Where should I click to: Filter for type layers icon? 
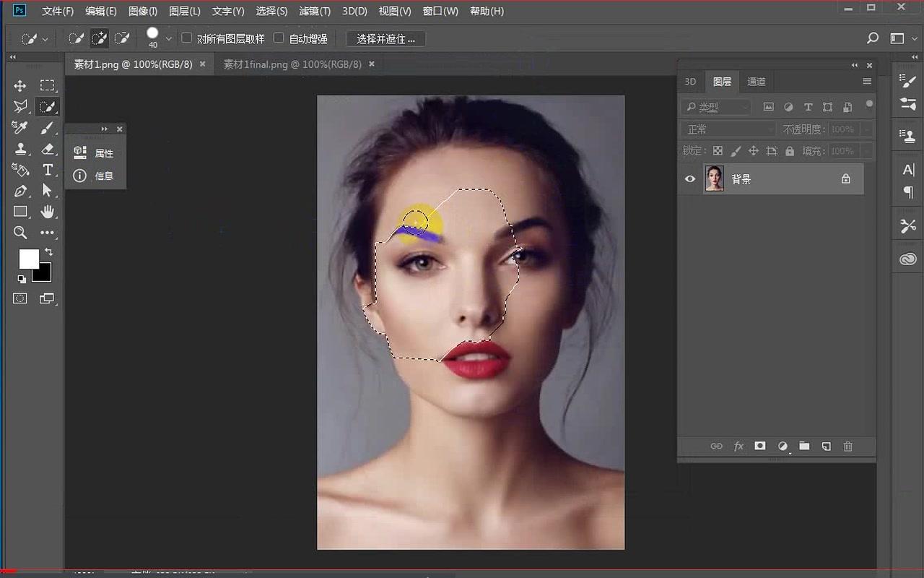808,107
